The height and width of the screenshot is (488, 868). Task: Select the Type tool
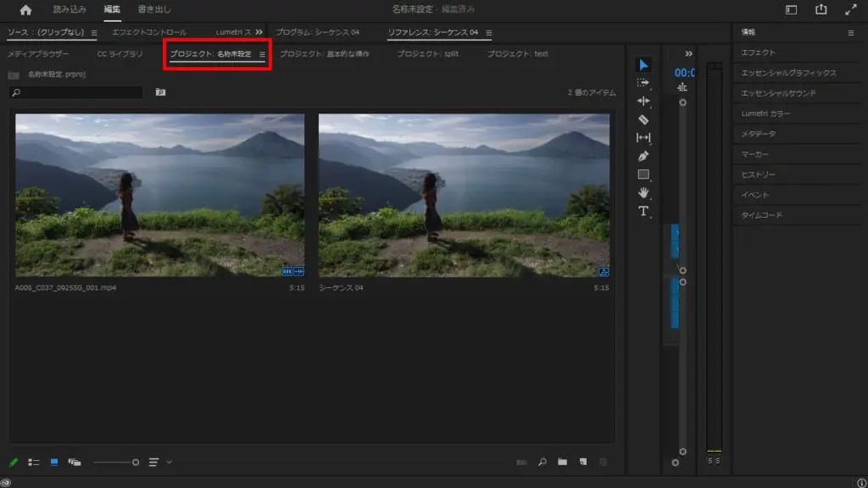tap(643, 210)
